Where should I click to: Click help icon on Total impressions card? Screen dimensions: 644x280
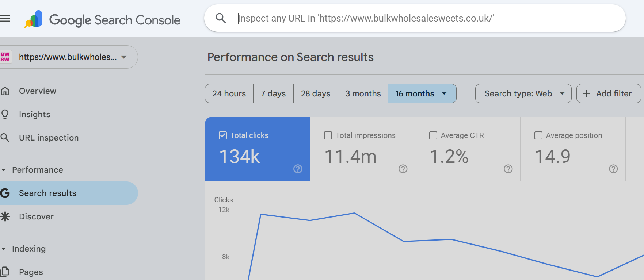(x=403, y=169)
